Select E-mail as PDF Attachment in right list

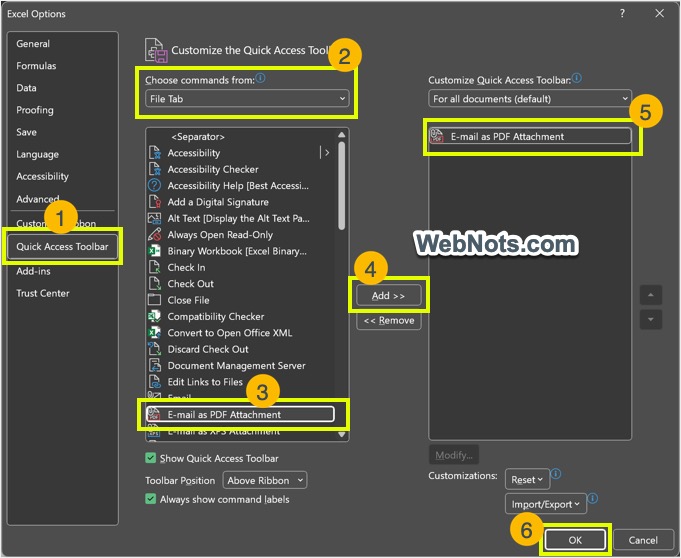[531, 137]
